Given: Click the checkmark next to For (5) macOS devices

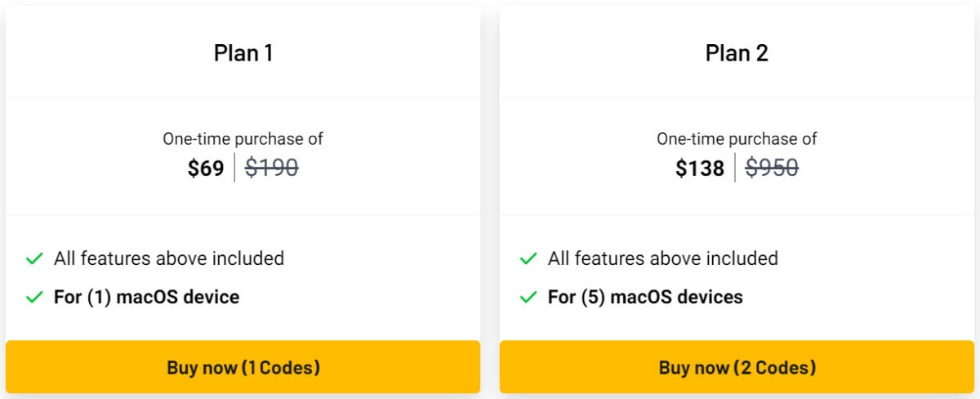Looking at the screenshot, I should click(528, 298).
